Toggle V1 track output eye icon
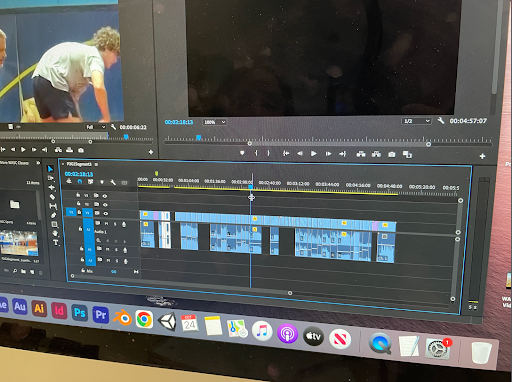Image resolution: width=512 pixels, height=382 pixels. [x=106, y=213]
